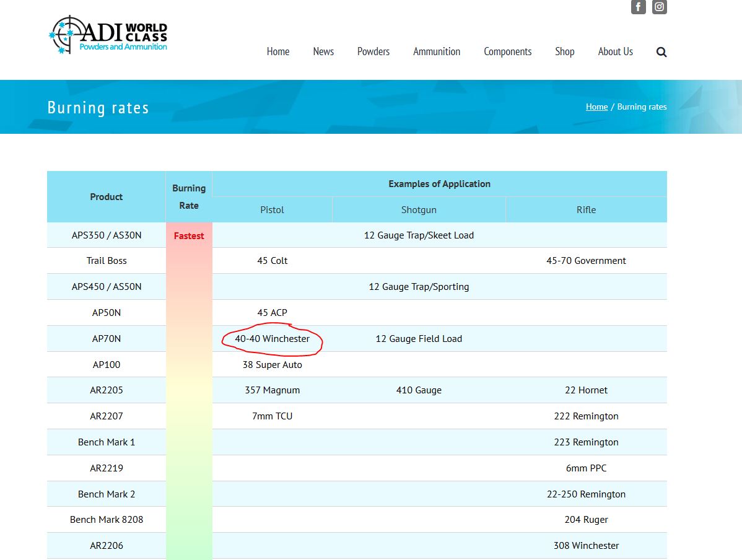Click the '410 Gauge' shotgun cell
This screenshot has width=742, height=560.
tap(419, 390)
